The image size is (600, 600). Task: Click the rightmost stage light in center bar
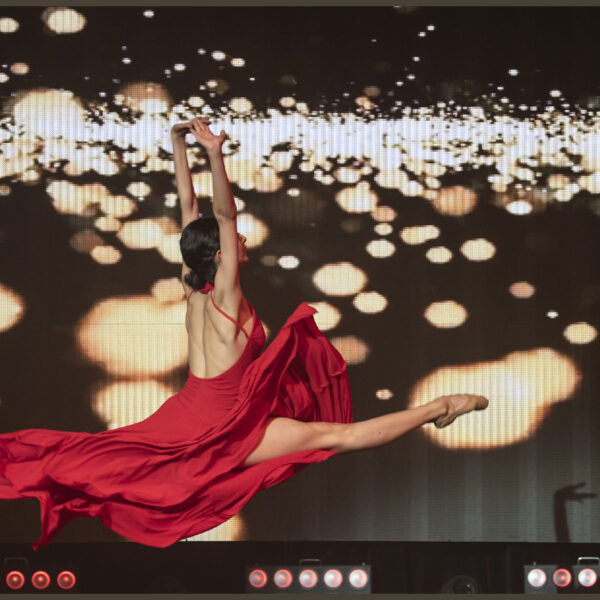358,578
